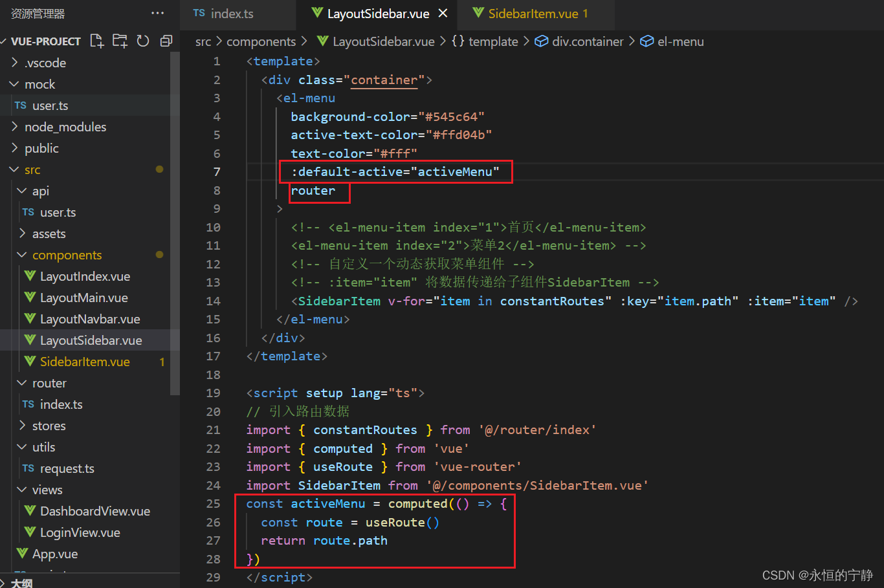Click 'activeMenu' in default-active attribute
Image resolution: width=884 pixels, height=588 pixels.
(x=455, y=171)
